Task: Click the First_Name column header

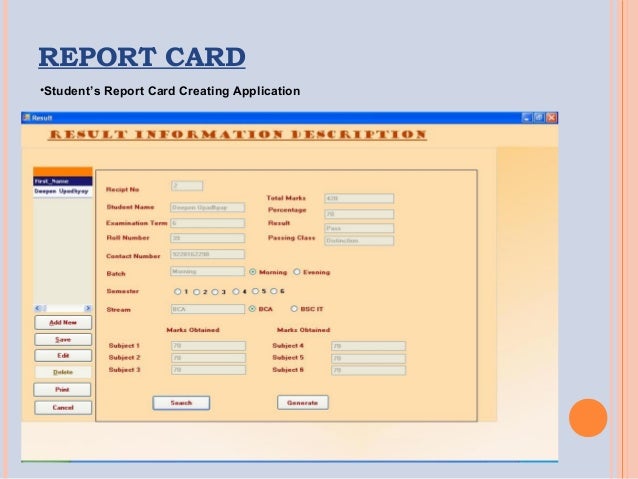Action: pos(63,181)
